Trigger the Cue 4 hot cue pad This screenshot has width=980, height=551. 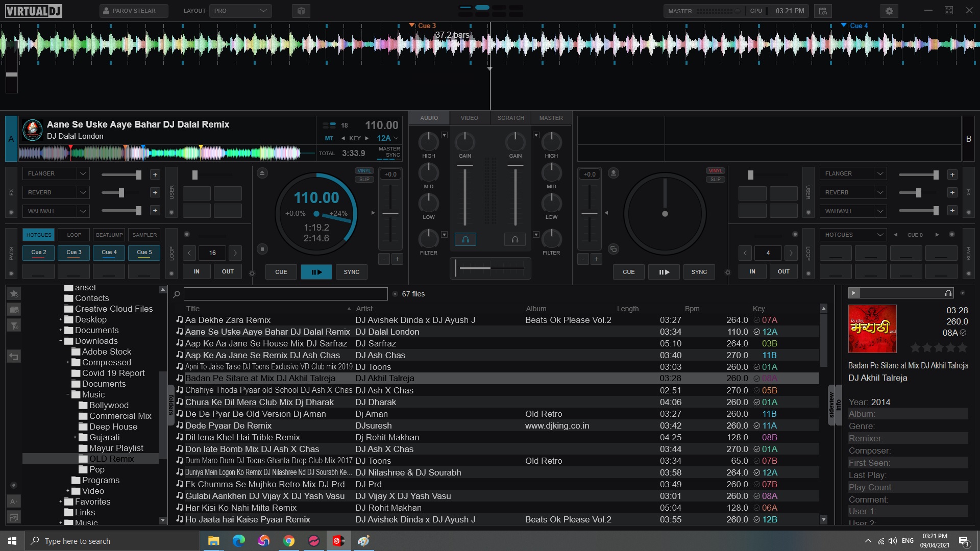pyautogui.click(x=109, y=252)
